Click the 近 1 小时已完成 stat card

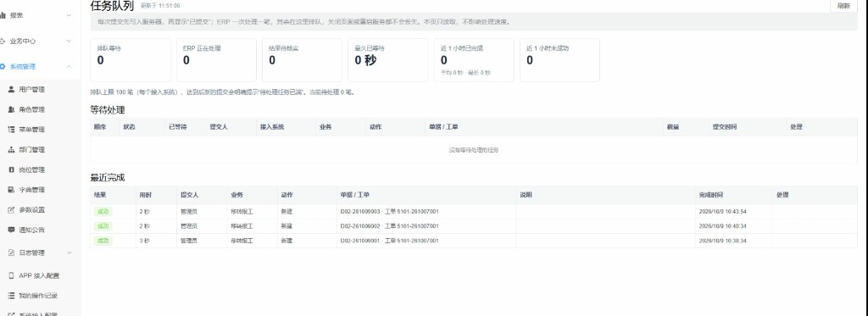tap(474, 60)
